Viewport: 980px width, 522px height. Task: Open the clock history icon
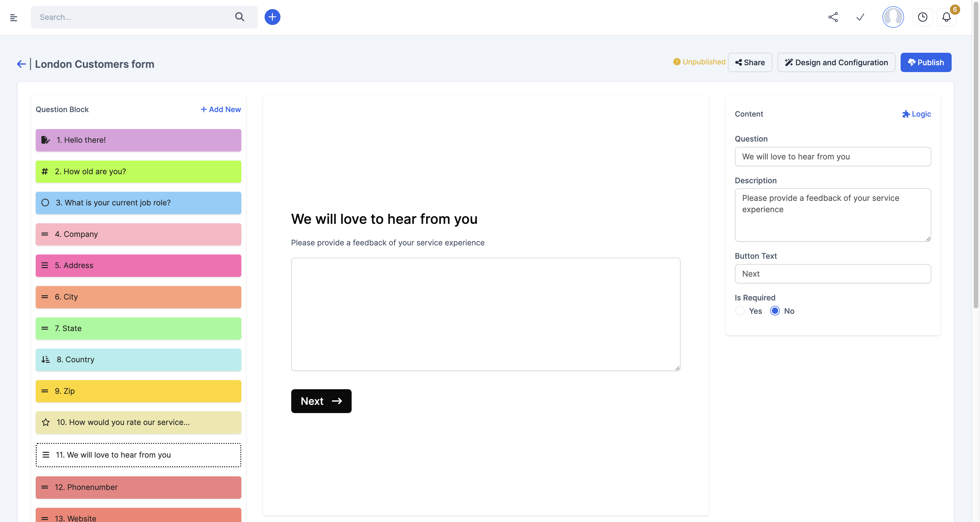pos(922,17)
